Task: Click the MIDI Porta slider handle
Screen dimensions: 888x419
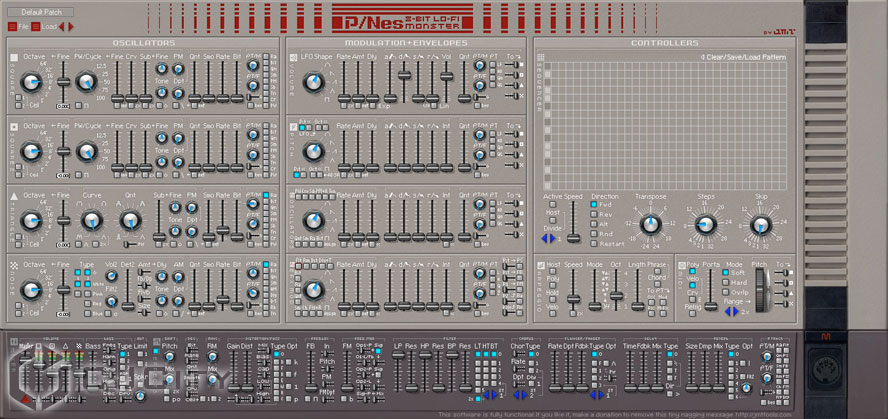Action: click(x=710, y=306)
